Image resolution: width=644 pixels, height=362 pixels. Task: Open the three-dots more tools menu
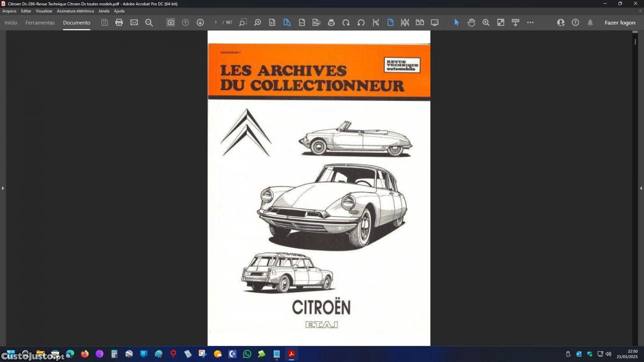(530, 23)
